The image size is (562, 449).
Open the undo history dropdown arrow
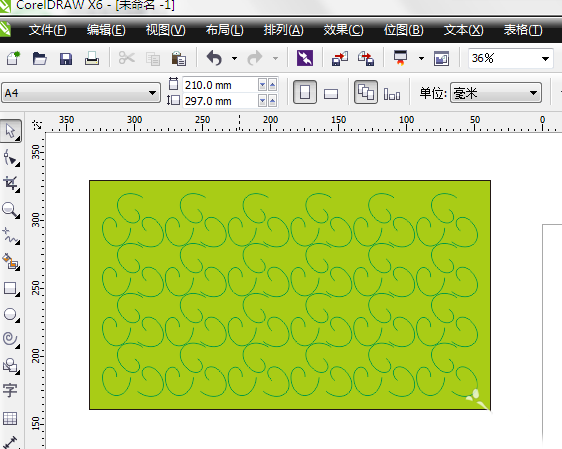point(234,58)
